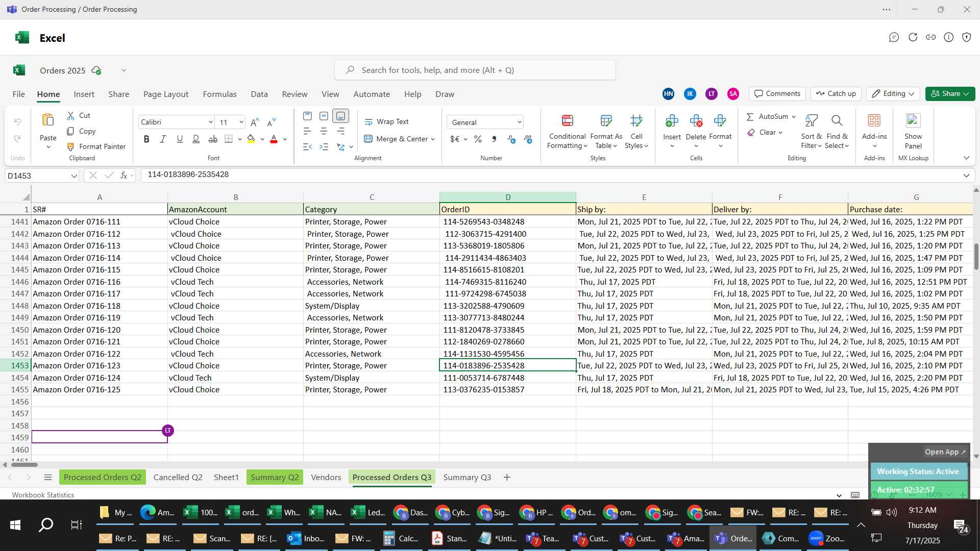Expand the AutoSum dropdown arrow
The width and height of the screenshot is (980, 551).
tap(794, 117)
